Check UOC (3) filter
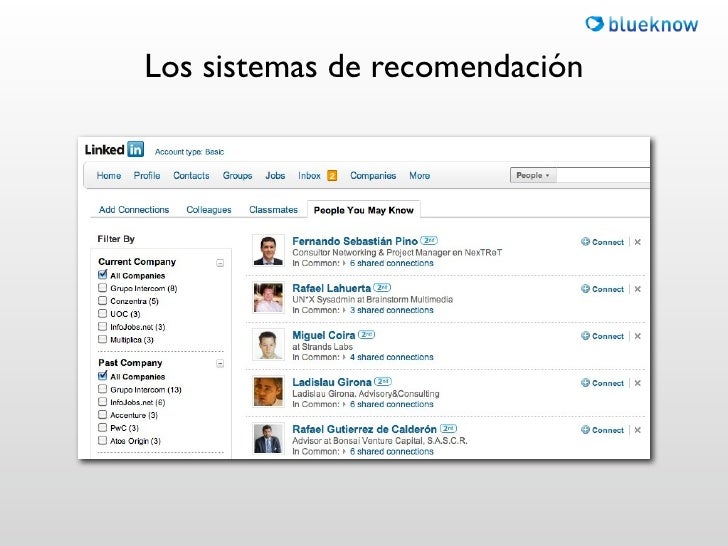This screenshot has height=546, width=728. click(103, 313)
